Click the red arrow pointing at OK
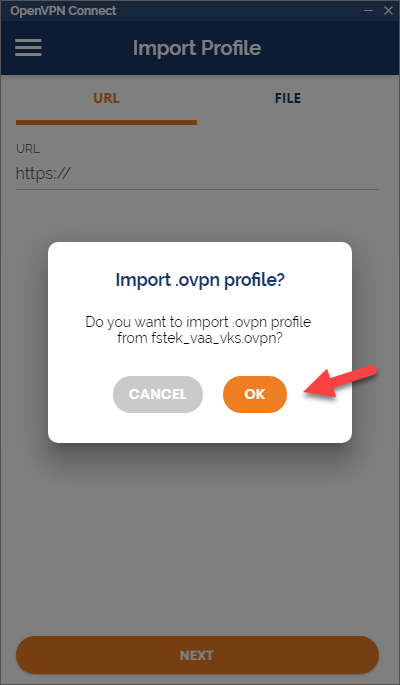The height and width of the screenshot is (685, 400). (340, 381)
